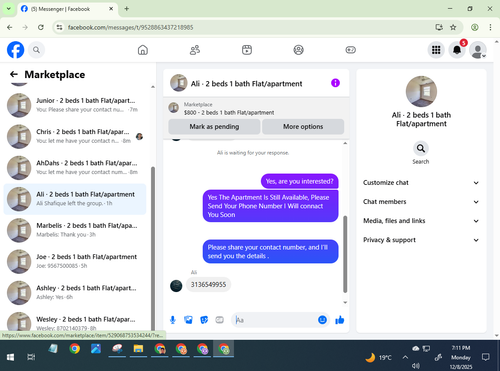View site information icon in address bar
Image resolution: width=500 pixels, height=371 pixels.
pyautogui.click(x=59, y=27)
